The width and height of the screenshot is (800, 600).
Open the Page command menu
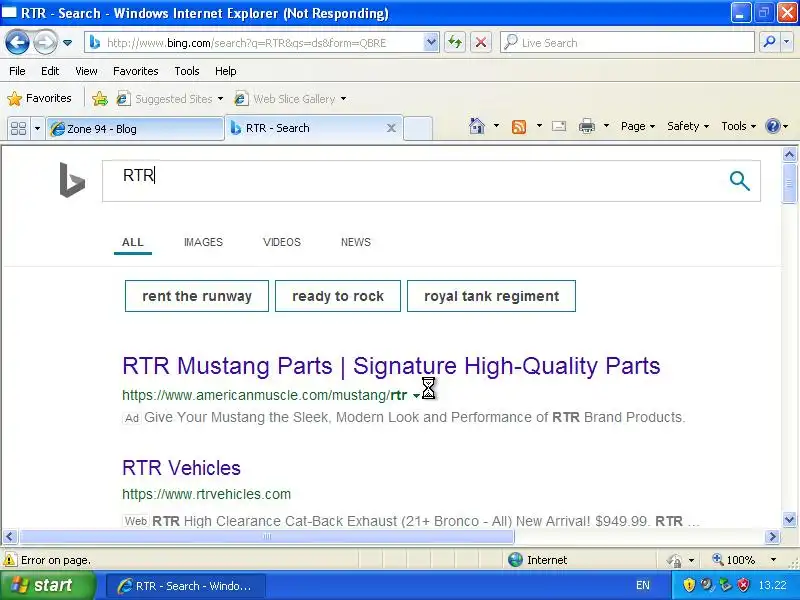[638, 126]
